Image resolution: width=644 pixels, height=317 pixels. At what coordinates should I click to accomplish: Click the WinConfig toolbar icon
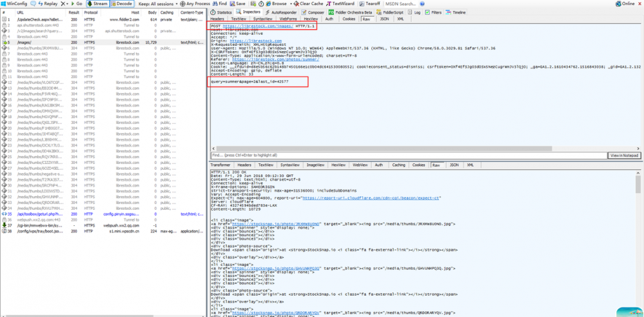tap(14, 4)
